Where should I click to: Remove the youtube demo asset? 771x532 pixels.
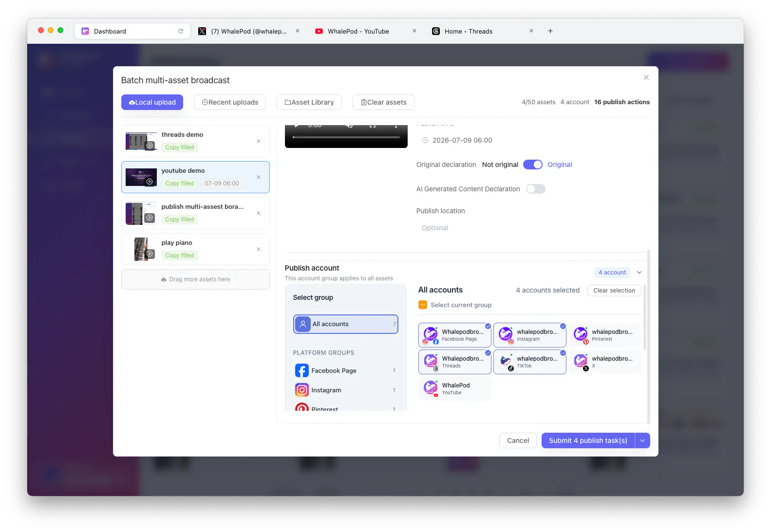[x=259, y=177]
